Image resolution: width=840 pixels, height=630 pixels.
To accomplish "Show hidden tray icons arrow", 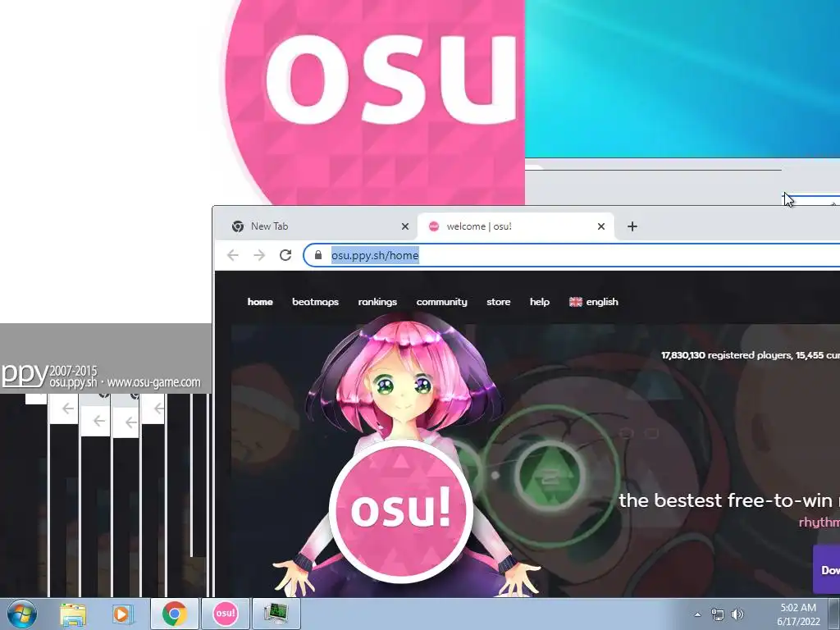I will coord(697,614).
